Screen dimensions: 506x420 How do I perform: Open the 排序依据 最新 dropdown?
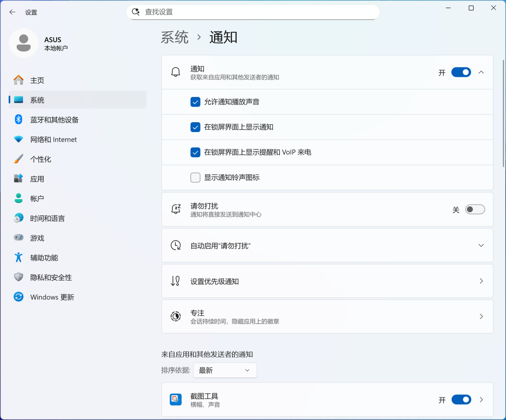[225, 370]
